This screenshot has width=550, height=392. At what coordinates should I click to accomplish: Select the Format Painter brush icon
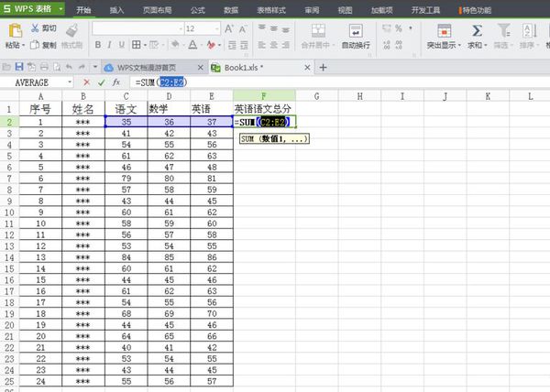point(71,30)
